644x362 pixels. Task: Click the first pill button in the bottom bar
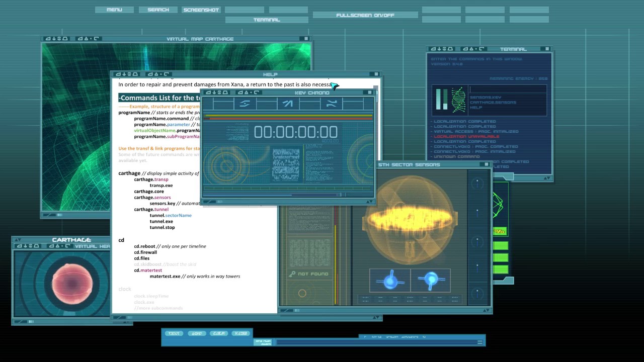[x=174, y=333]
